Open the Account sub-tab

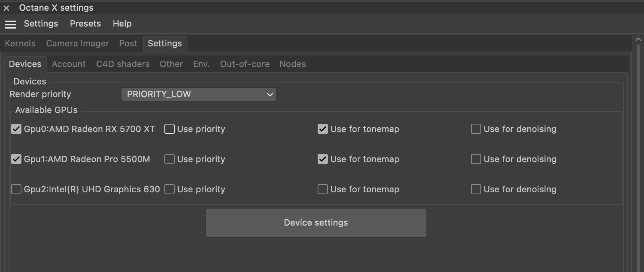(69, 64)
